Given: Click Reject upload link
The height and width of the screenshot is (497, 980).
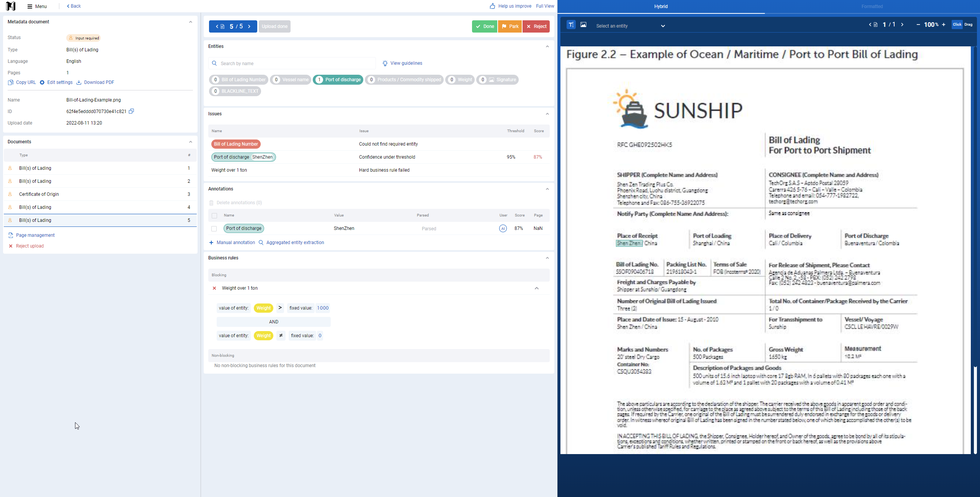Looking at the screenshot, I should tap(26, 246).
